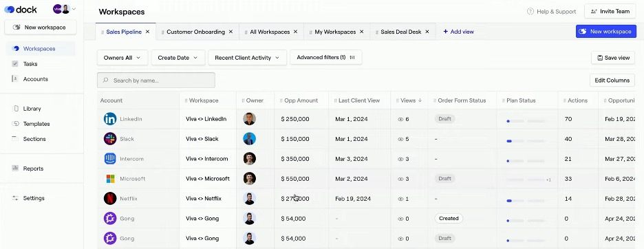Click the Edit Columns button

pos(612,80)
